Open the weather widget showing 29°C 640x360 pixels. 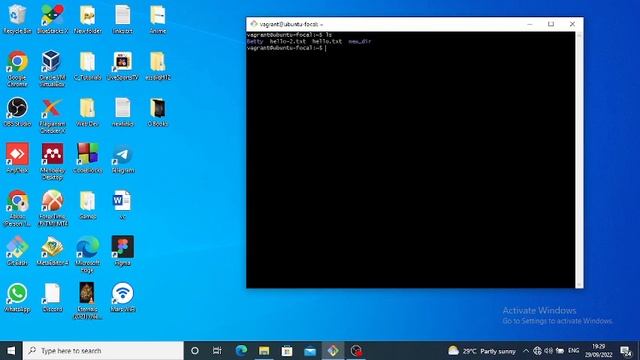(x=482, y=351)
